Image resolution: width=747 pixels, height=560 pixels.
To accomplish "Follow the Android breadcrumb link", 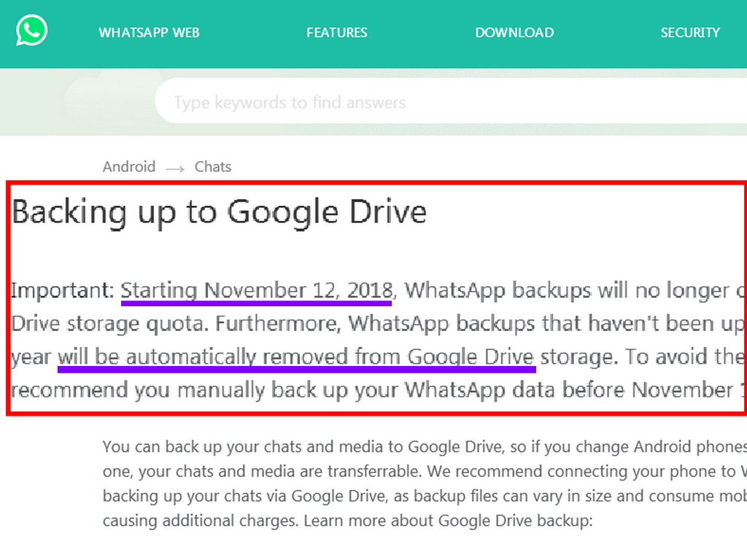I will click(129, 167).
